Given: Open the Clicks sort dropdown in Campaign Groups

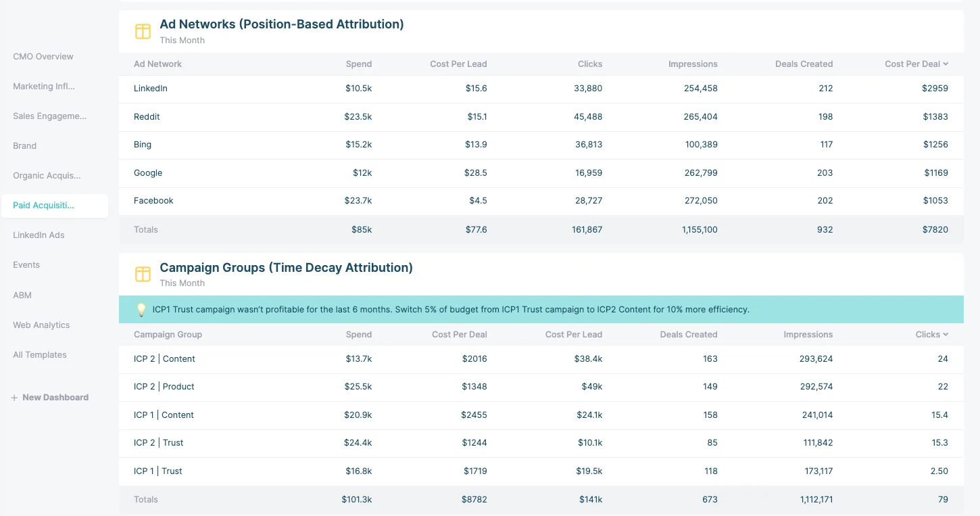Looking at the screenshot, I should (x=946, y=334).
